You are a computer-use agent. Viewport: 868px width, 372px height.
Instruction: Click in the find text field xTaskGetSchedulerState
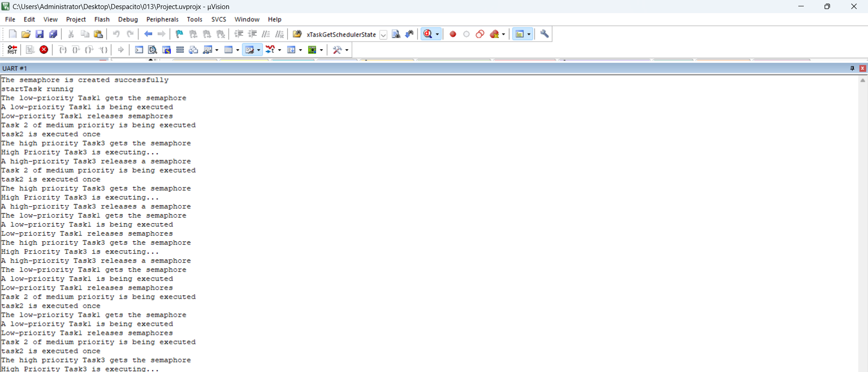point(342,34)
